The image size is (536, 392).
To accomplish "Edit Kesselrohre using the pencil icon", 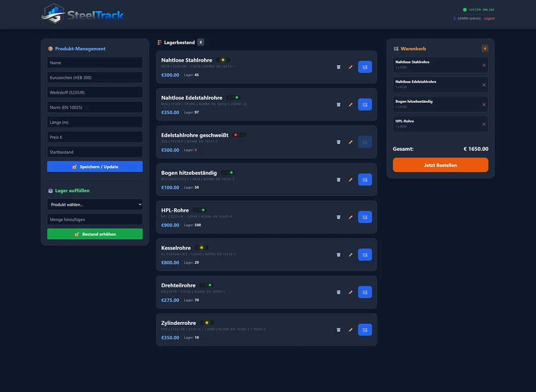I will [x=350, y=255].
